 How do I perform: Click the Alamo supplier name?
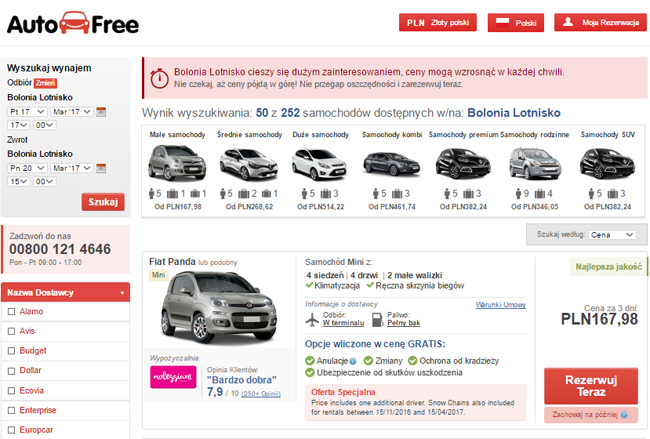(31, 311)
